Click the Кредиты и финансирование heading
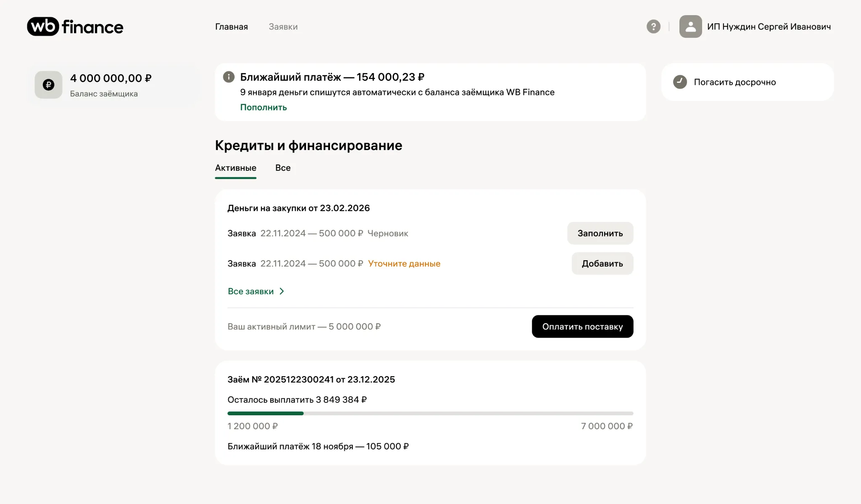861x504 pixels. pos(309,145)
